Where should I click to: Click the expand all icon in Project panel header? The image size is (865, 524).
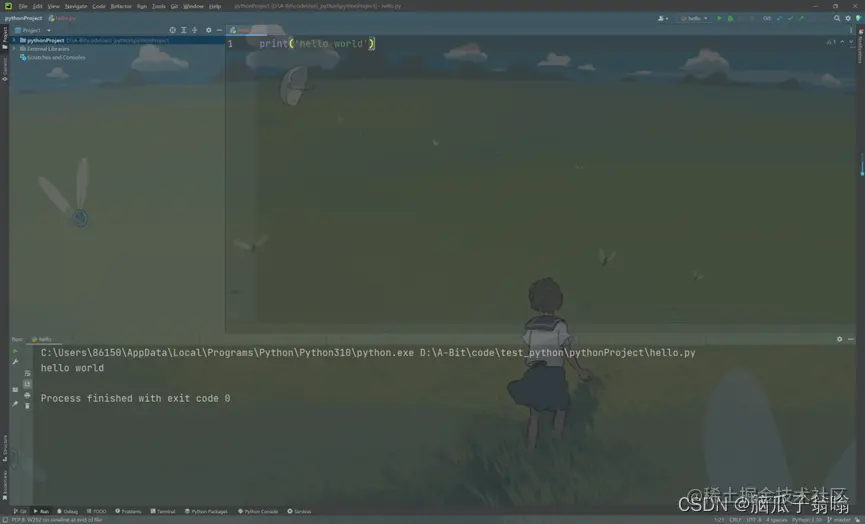click(184, 30)
